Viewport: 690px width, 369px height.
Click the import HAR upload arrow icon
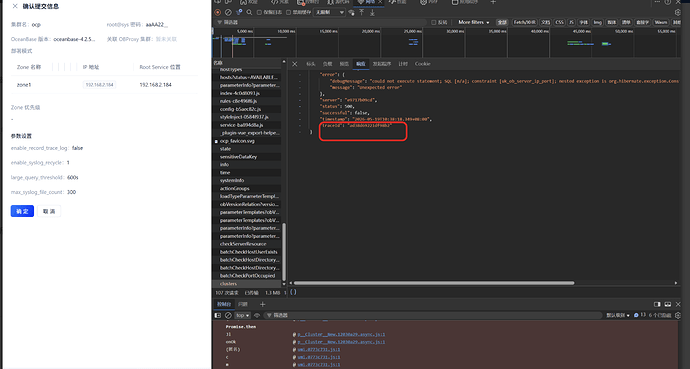pos(362,12)
